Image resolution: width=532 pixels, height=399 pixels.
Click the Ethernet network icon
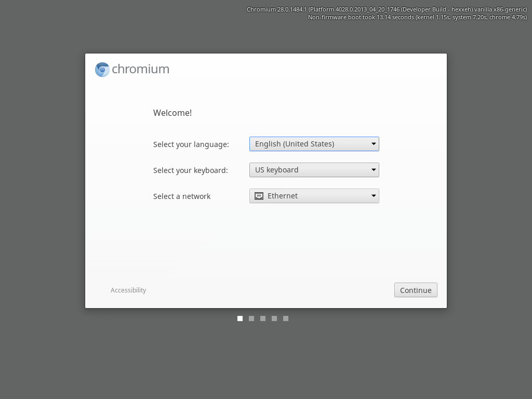click(x=259, y=196)
